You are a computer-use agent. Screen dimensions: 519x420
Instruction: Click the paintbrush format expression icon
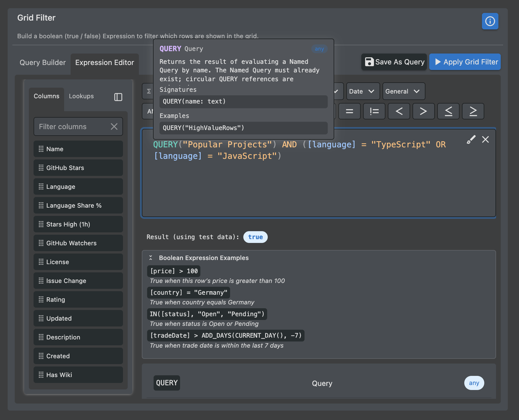(471, 139)
